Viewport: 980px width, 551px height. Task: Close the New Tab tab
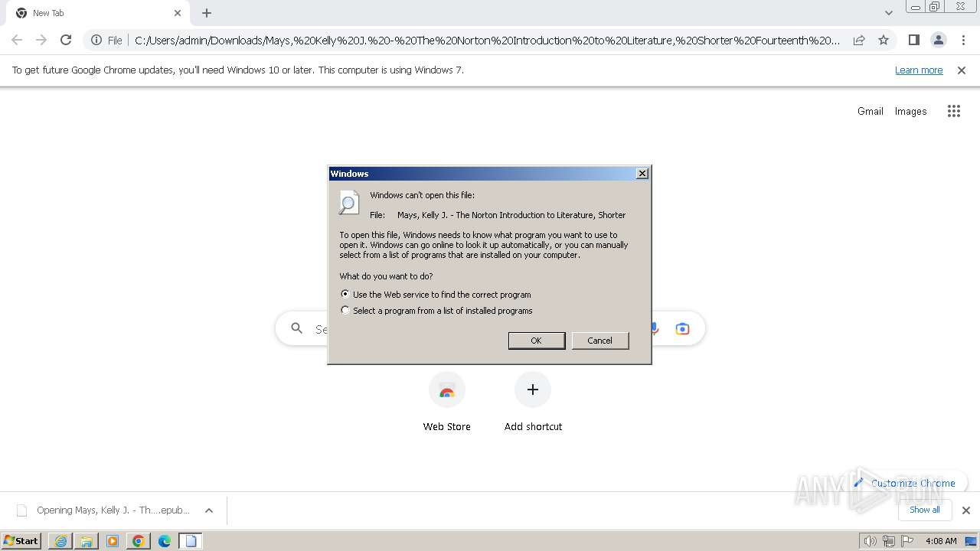(x=178, y=13)
